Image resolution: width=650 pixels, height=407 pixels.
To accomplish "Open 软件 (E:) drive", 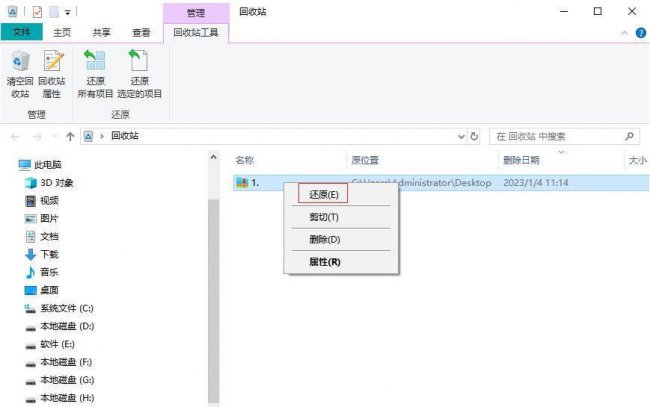I will tap(50, 344).
